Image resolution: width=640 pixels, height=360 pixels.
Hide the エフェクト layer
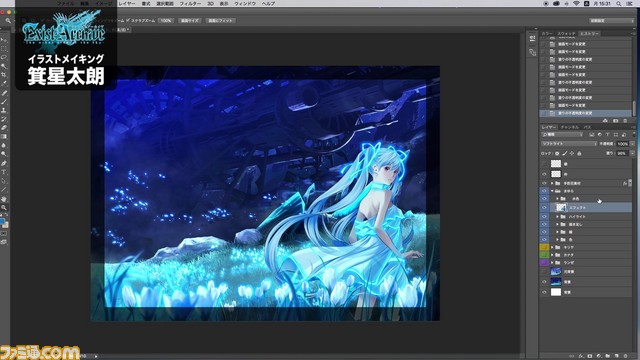(544, 207)
